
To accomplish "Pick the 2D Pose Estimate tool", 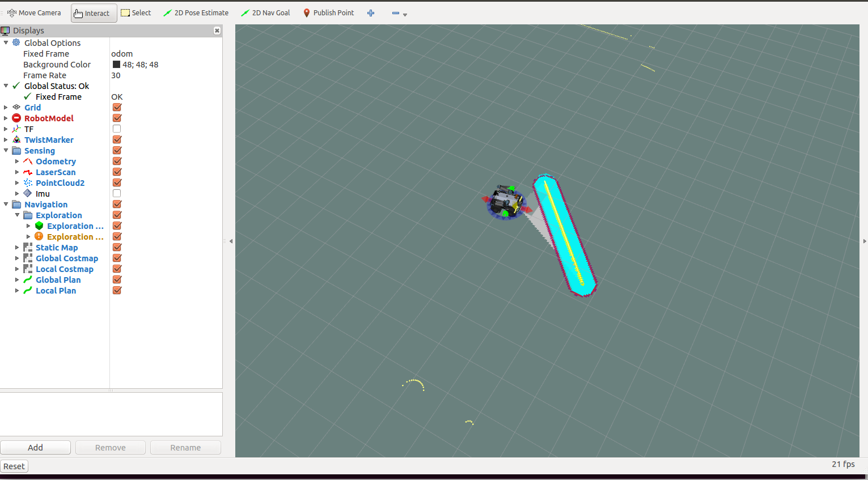I will [196, 13].
